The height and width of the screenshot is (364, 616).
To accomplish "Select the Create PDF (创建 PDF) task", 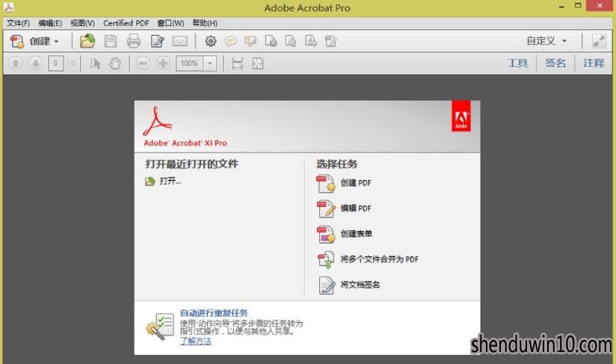I will point(344,183).
